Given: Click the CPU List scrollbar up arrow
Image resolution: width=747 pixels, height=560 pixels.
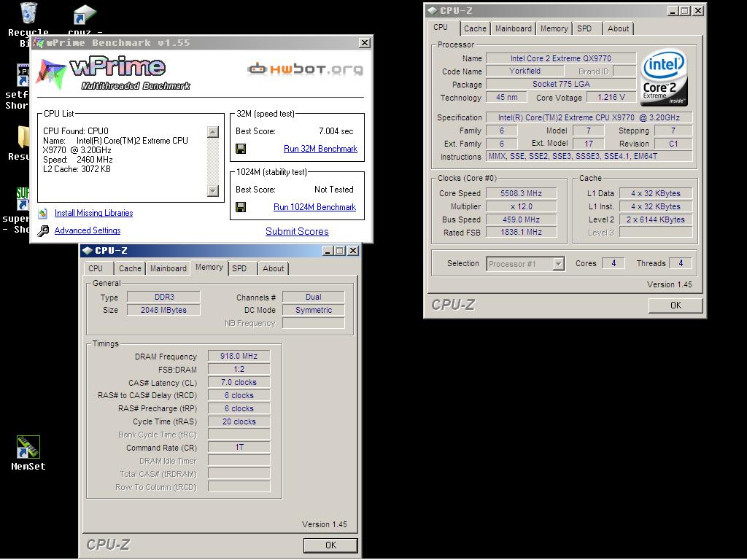Looking at the screenshot, I should (x=213, y=132).
